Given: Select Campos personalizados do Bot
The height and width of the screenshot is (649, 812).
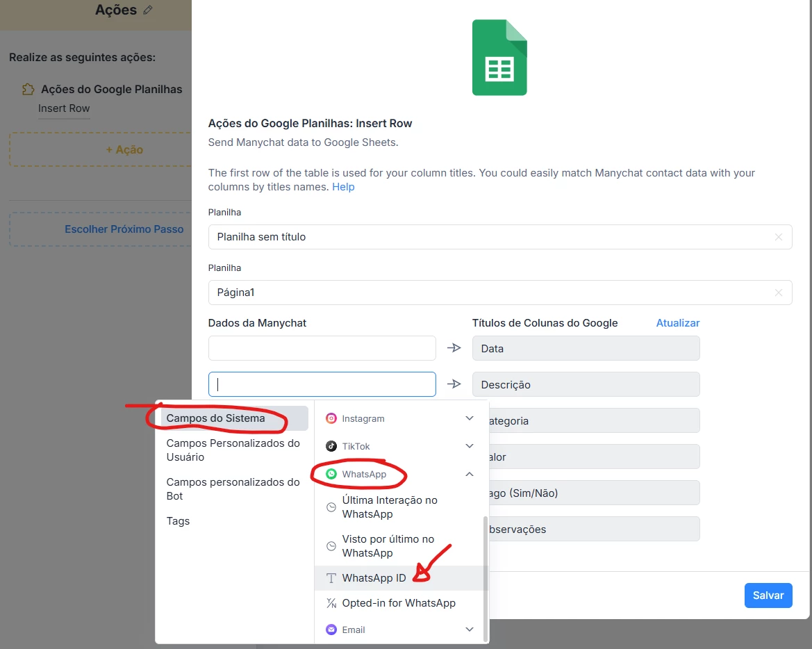Looking at the screenshot, I should (x=234, y=489).
